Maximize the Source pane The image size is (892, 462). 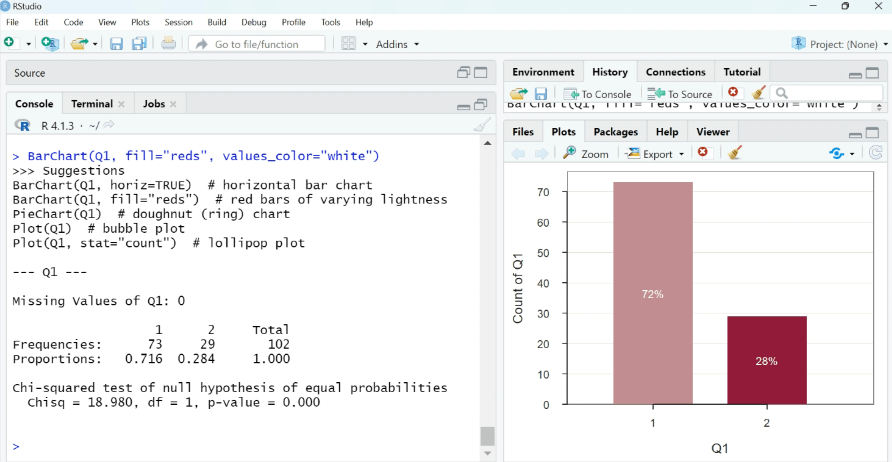[x=481, y=73]
